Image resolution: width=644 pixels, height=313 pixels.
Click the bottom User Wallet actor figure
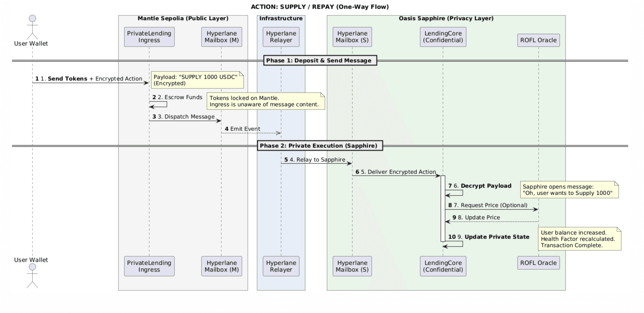[32, 277]
